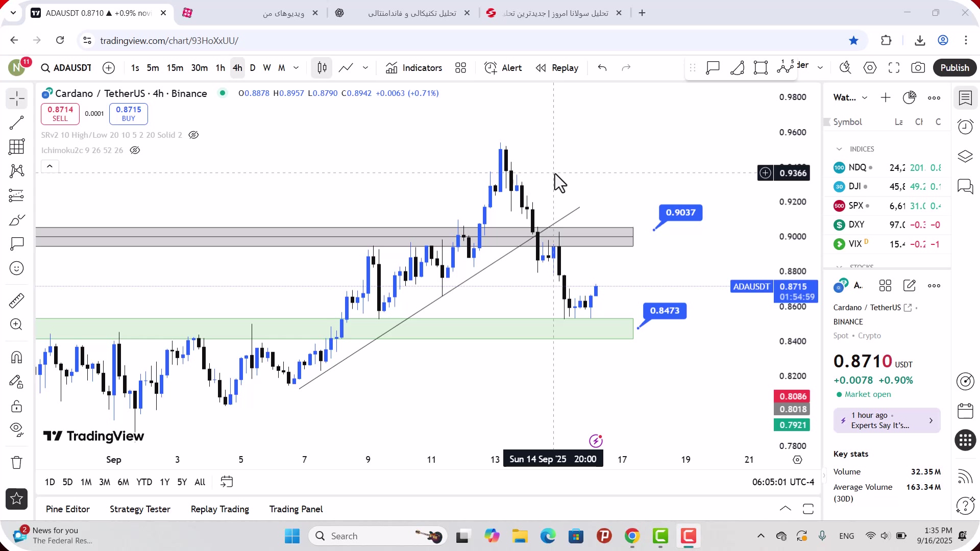The image size is (980, 551).
Task: Open the Pine Editor tab
Action: (67, 509)
